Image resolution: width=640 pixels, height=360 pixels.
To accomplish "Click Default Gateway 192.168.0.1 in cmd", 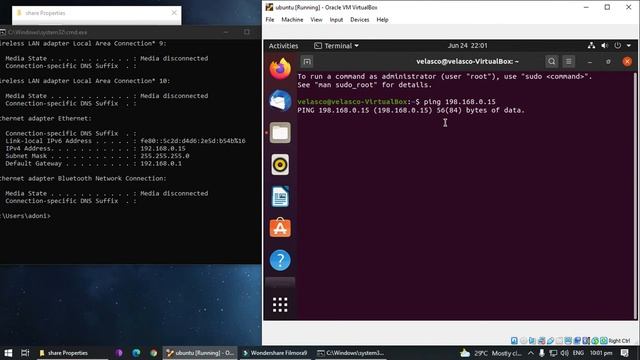I will (x=161, y=164).
